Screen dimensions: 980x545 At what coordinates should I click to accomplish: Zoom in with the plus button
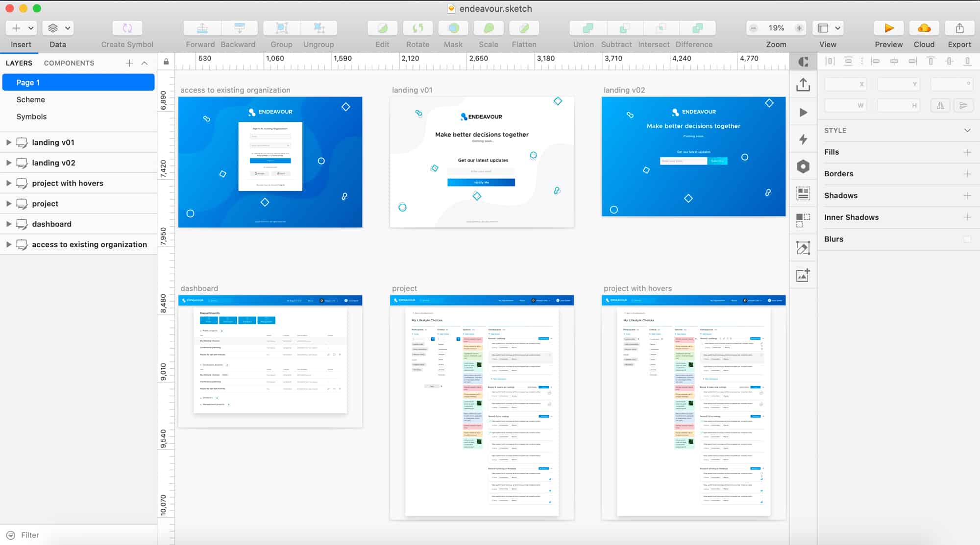click(799, 28)
